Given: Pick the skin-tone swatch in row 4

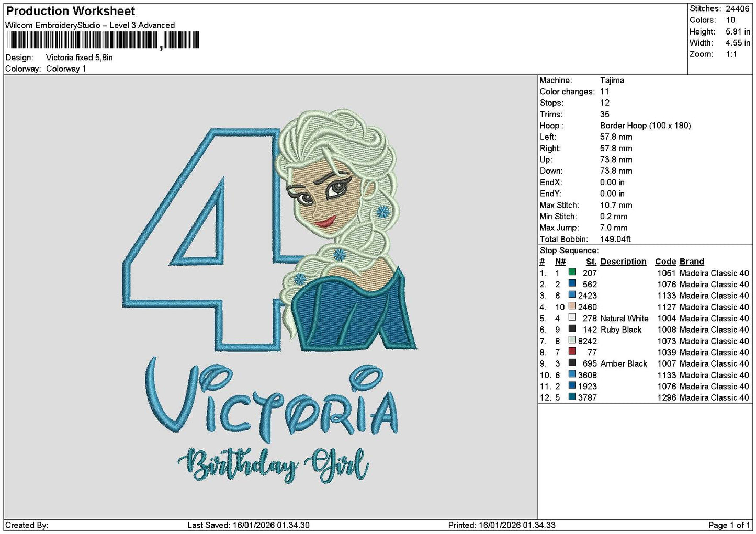Looking at the screenshot, I should 572,306.
